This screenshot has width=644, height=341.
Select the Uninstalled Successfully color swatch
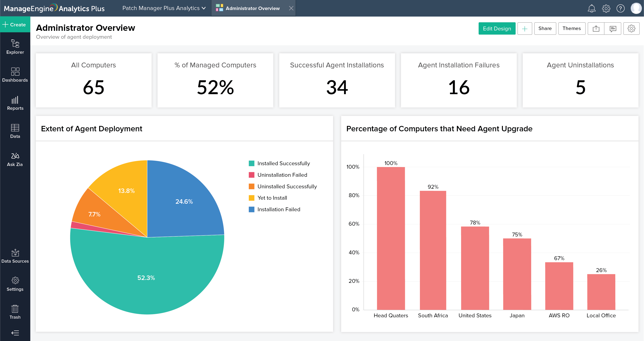252,186
